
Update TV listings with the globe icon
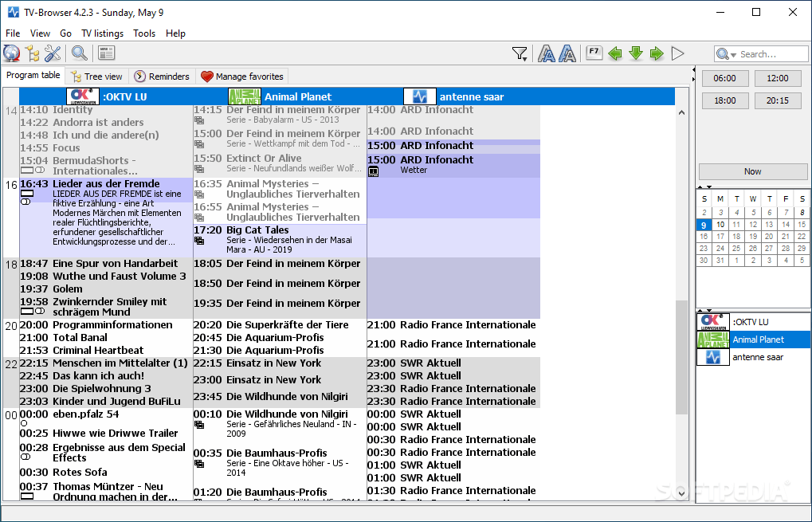[x=11, y=53]
